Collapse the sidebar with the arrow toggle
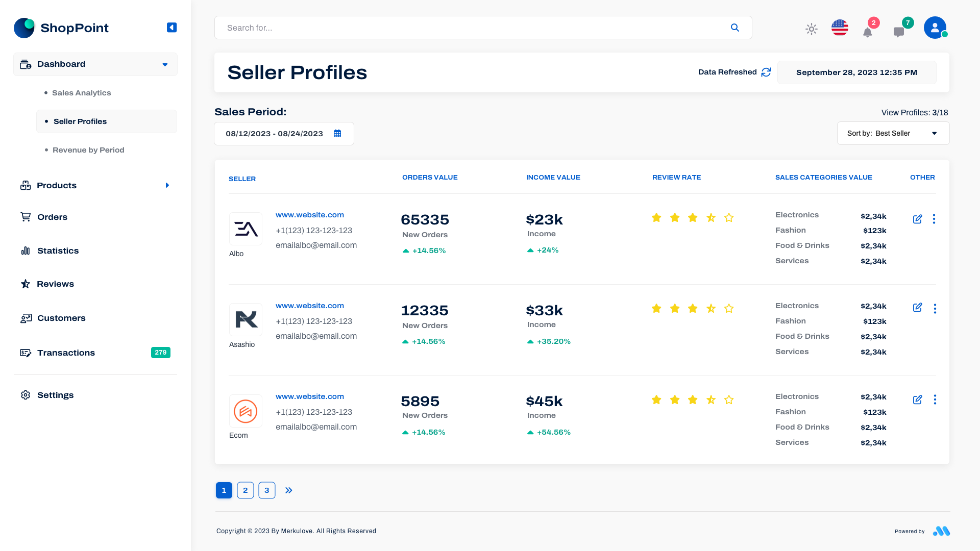 pos(171,28)
